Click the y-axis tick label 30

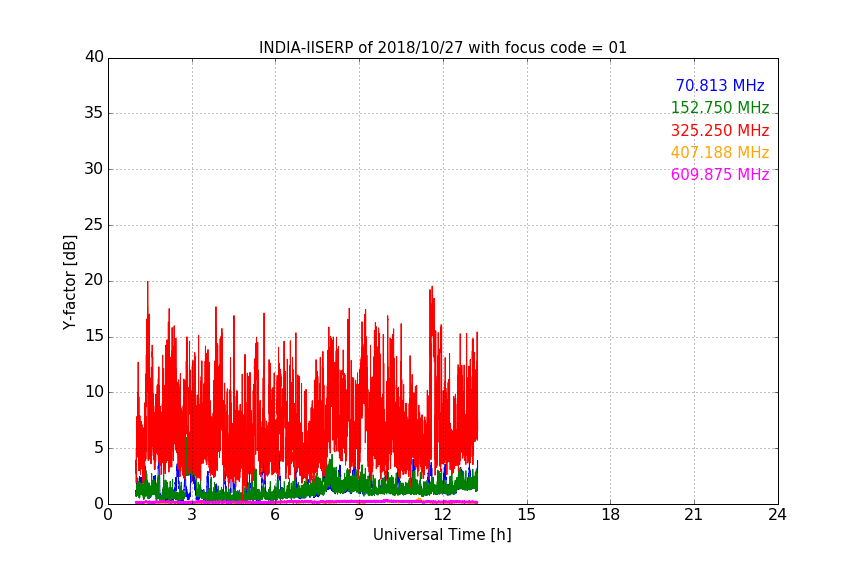(x=94, y=169)
